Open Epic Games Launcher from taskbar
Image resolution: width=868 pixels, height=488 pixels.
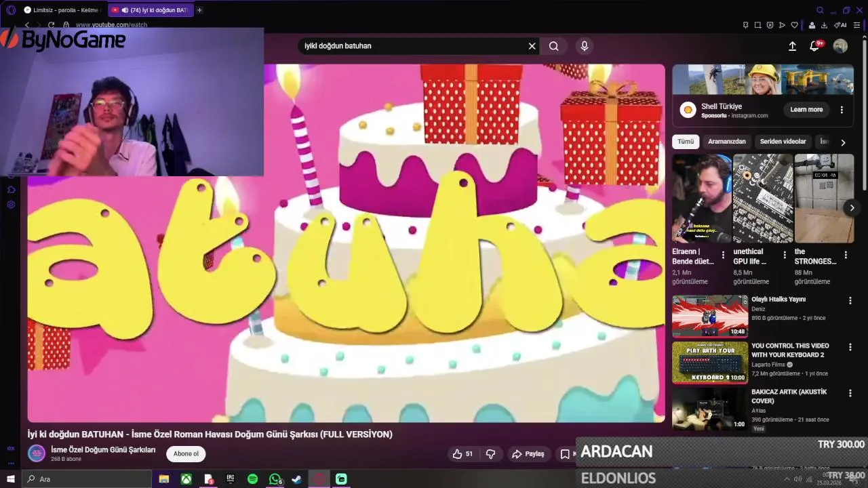[231, 479]
